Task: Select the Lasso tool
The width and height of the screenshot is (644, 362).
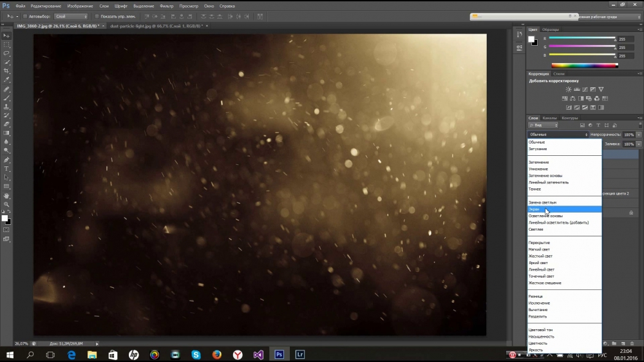Action: click(x=6, y=53)
